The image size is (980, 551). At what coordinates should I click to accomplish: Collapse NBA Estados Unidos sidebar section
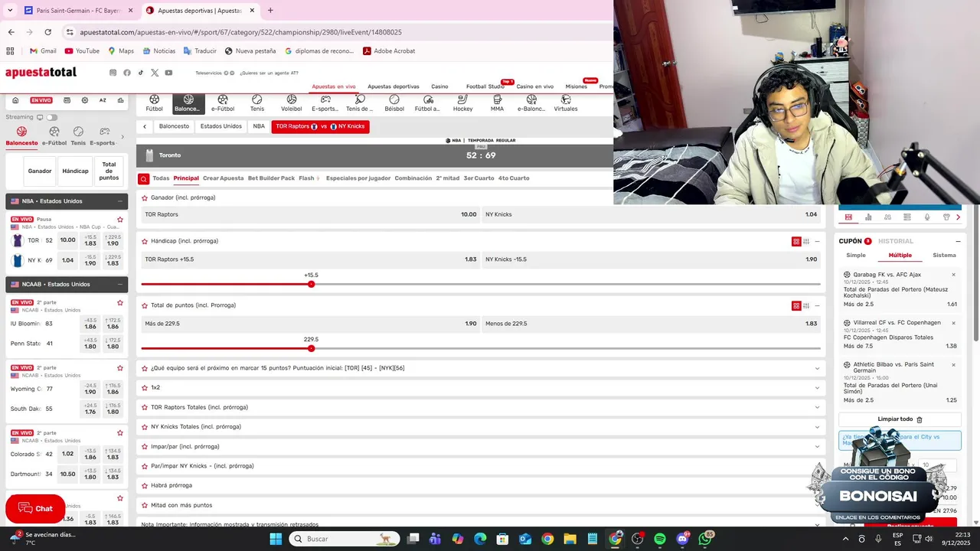point(120,201)
